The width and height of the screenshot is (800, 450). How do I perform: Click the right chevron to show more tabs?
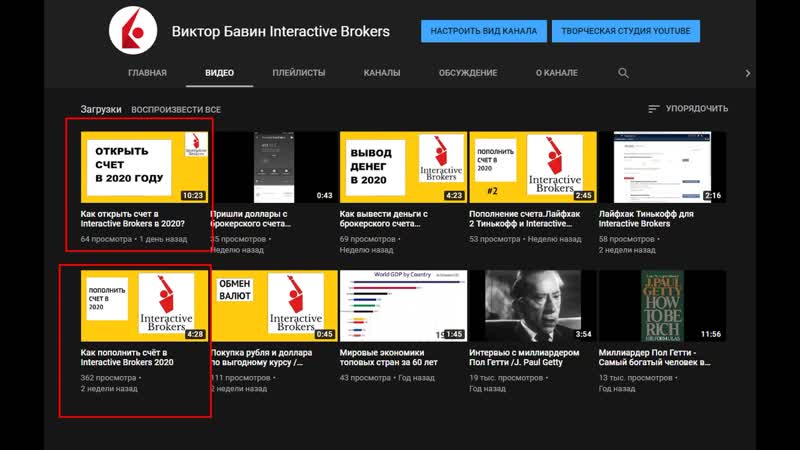pyautogui.click(x=747, y=73)
